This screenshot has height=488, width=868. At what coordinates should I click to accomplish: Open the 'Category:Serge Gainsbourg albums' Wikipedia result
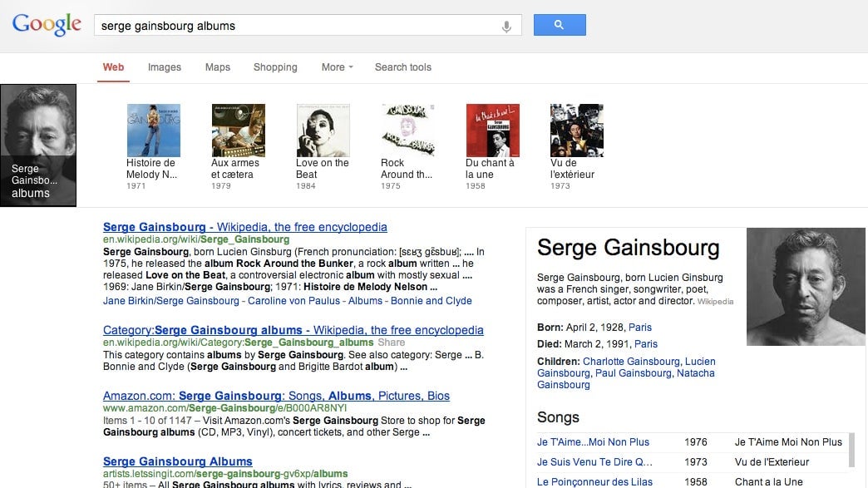click(x=293, y=330)
